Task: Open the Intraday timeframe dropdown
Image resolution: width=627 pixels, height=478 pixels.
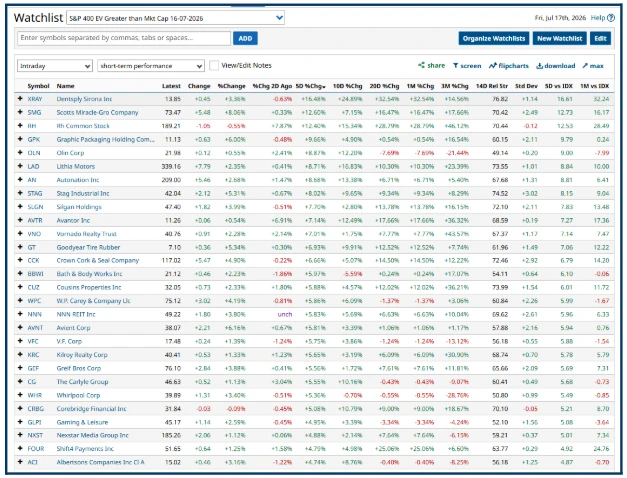Action: pyautogui.click(x=55, y=66)
